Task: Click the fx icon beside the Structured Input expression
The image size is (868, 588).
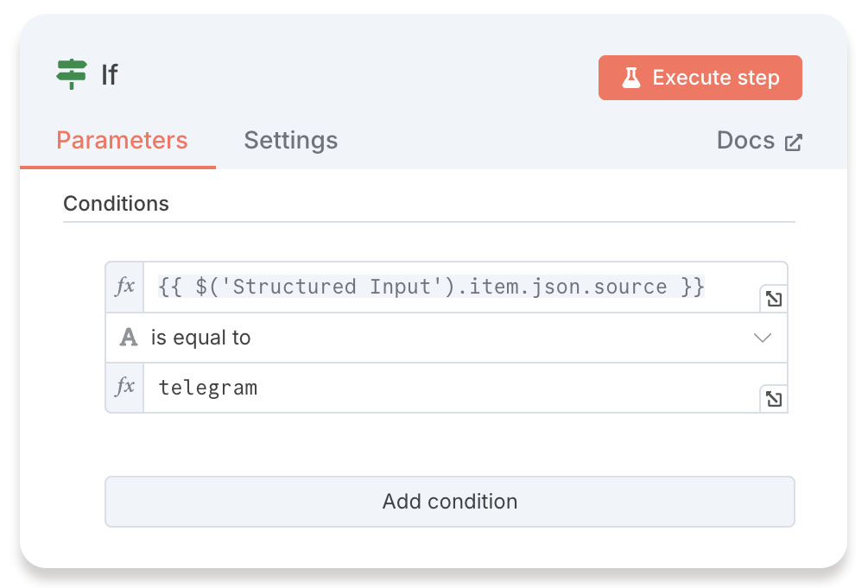Action: click(x=125, y=287)
